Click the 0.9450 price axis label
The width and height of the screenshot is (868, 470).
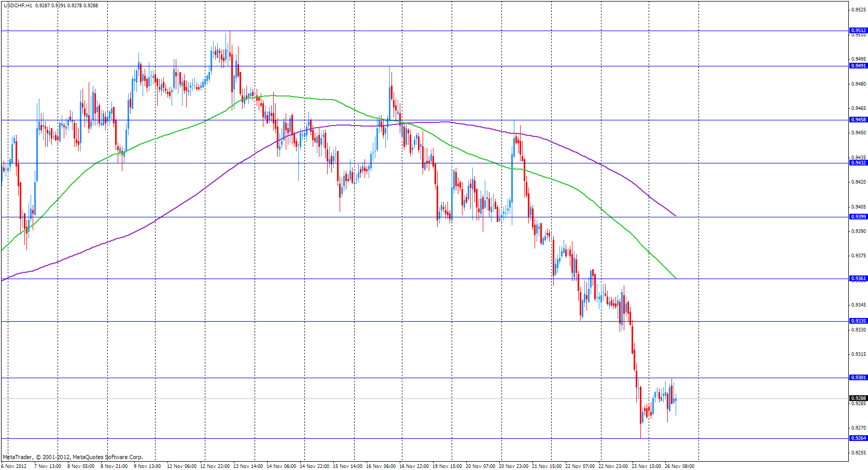(859, 133)
